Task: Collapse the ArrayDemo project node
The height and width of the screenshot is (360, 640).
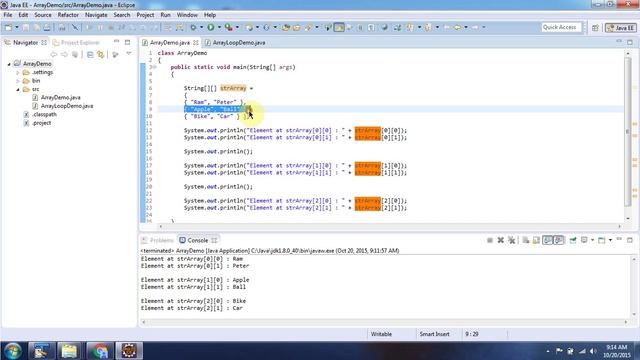Action: pos(9,64)
